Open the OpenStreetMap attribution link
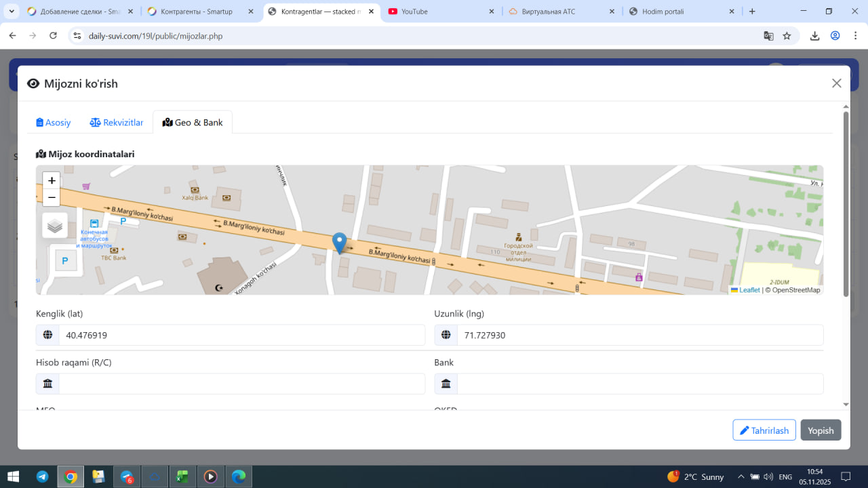Image resolution: width=868 pixels, height=488 pixels. coord(796,290)
